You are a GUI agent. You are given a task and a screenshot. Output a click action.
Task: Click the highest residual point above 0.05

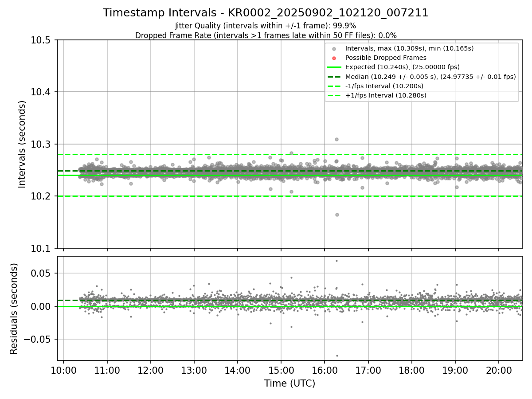click(336, 261)
